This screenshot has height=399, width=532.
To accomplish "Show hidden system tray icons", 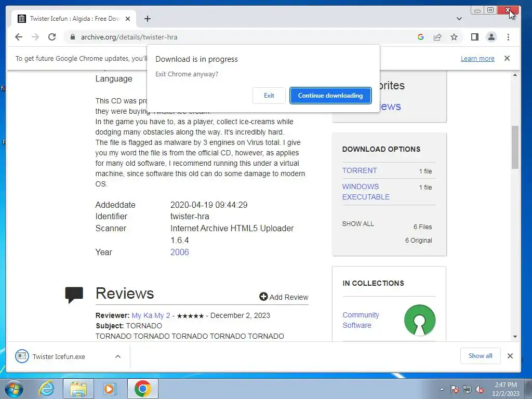I will click(x=442, y=389).
